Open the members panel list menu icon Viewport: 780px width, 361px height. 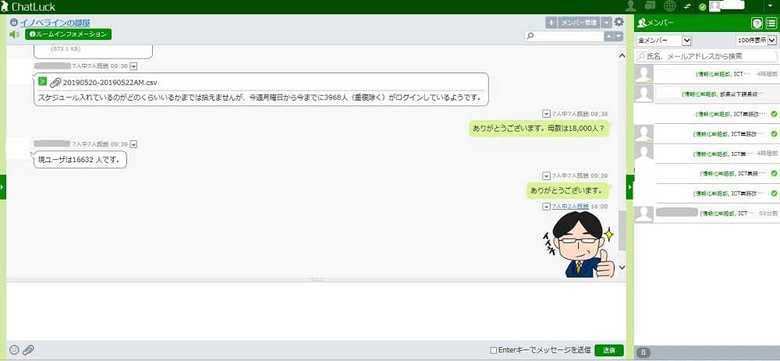(x=771, y=23)
